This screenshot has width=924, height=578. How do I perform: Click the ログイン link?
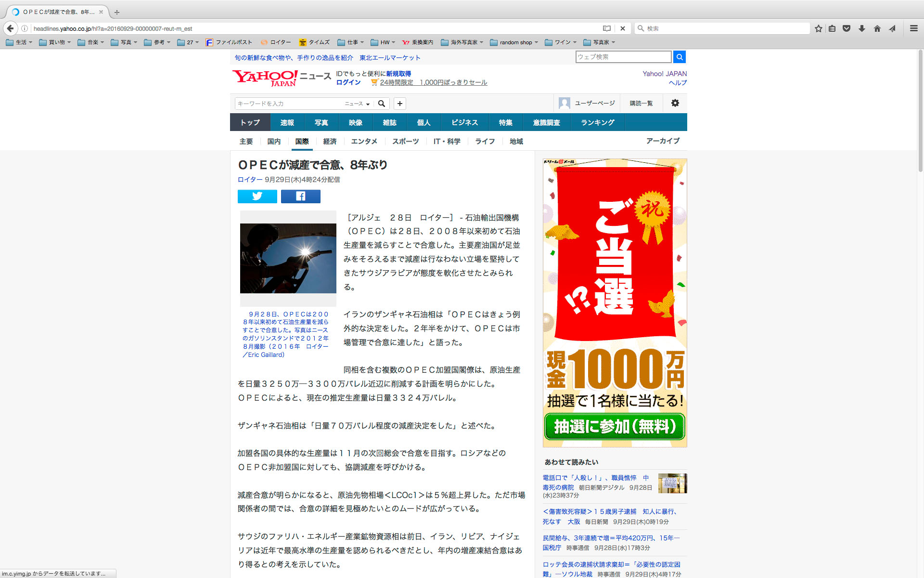click(348, 82)
